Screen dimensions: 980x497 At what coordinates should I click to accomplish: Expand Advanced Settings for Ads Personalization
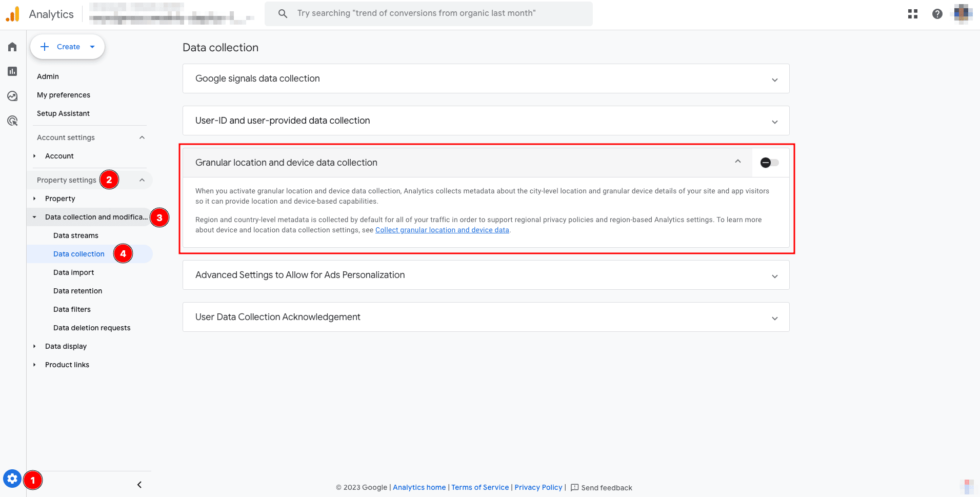774,276
